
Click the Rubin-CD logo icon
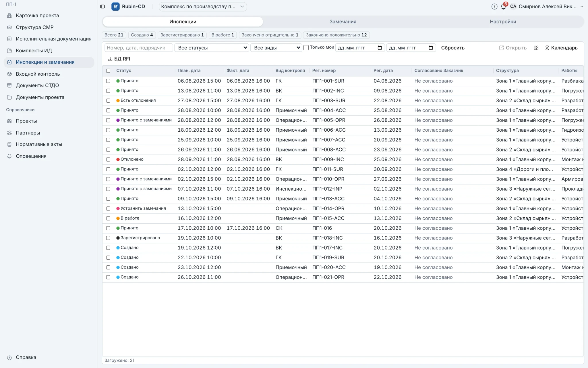(x=115, y=6)
